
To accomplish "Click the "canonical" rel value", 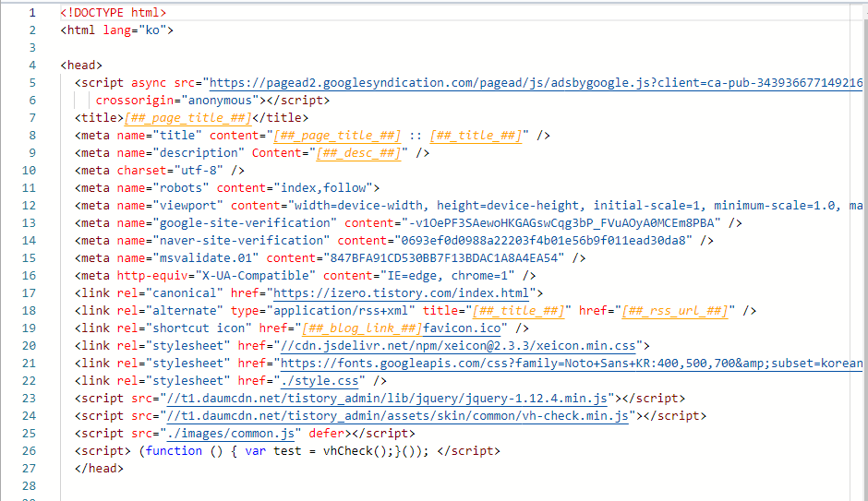I will click(185, 293).
